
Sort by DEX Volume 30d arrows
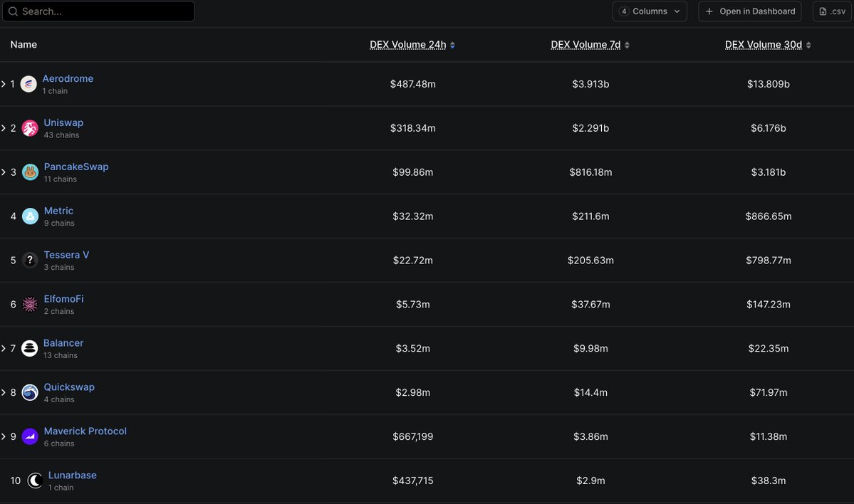[x=808, y=45]
